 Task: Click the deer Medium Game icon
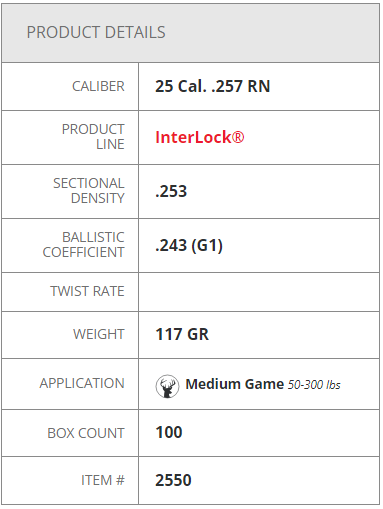point(167,386)
